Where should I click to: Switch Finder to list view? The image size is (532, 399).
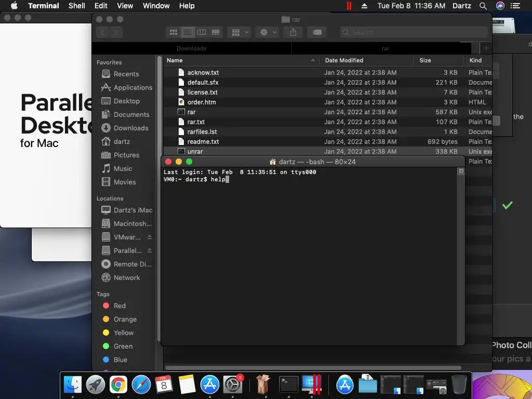187,32
